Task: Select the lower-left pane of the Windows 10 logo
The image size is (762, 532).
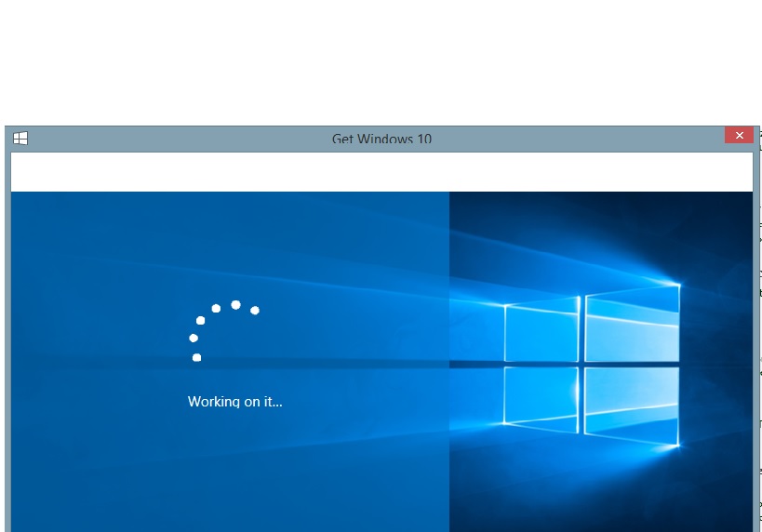Action: click(x=541, y=399)
